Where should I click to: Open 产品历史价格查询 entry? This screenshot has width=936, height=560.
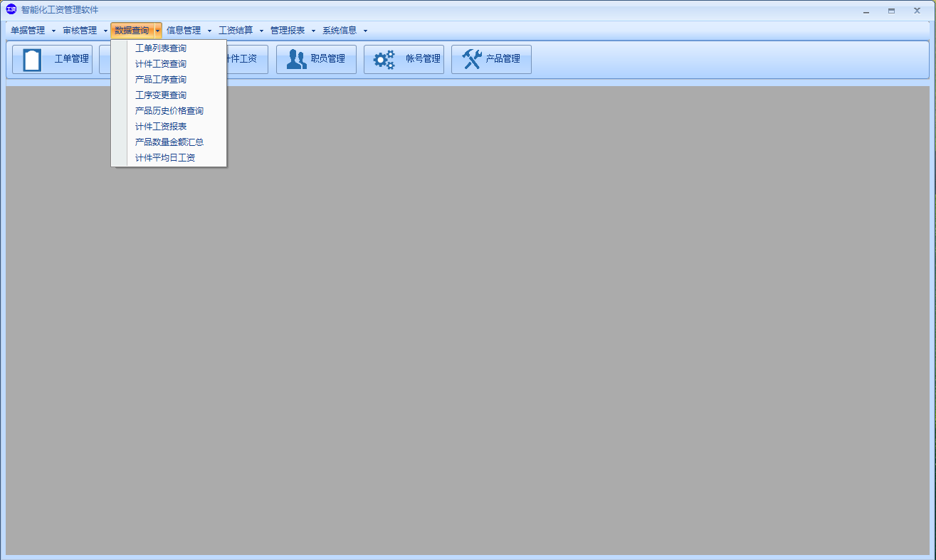(x=169, y=111)
